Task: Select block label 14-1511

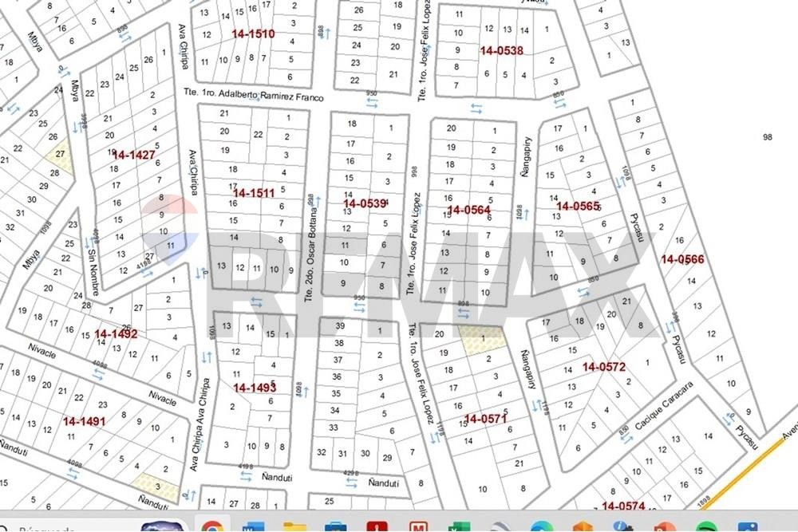Action: point(254,193)
